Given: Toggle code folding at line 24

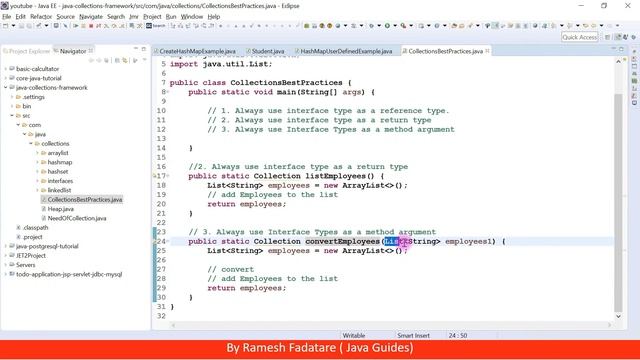Looking at the screenshot, I should 168,242.
